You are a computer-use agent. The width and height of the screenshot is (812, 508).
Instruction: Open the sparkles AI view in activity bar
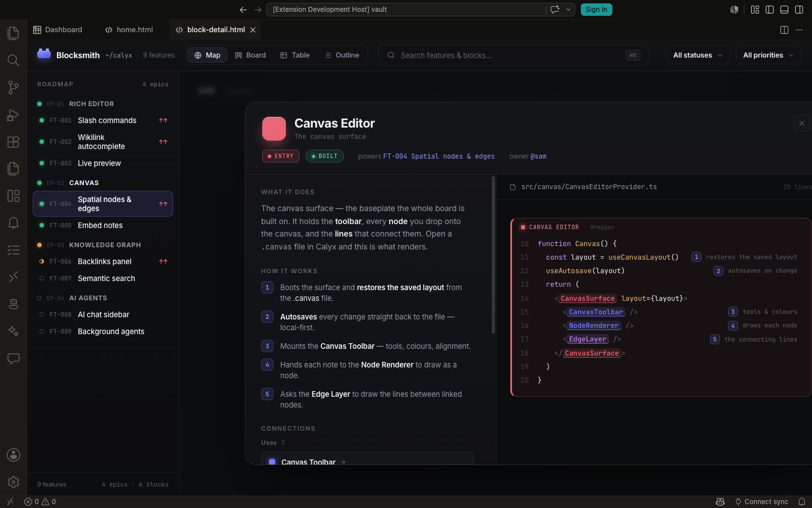click(x=14, y=331)
